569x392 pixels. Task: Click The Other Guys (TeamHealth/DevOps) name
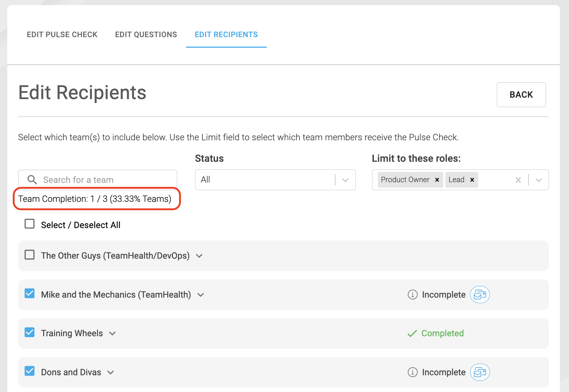click(x=115, y=256)
